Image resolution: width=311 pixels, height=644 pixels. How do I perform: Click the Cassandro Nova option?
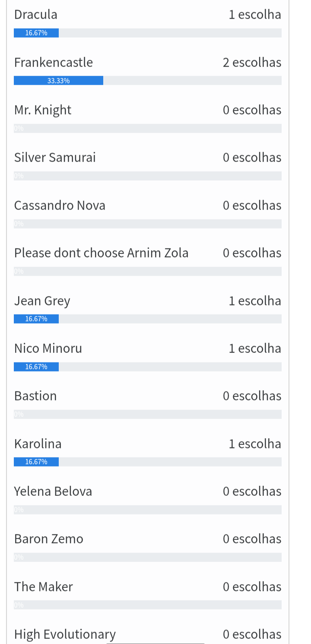tap(60, 206)
